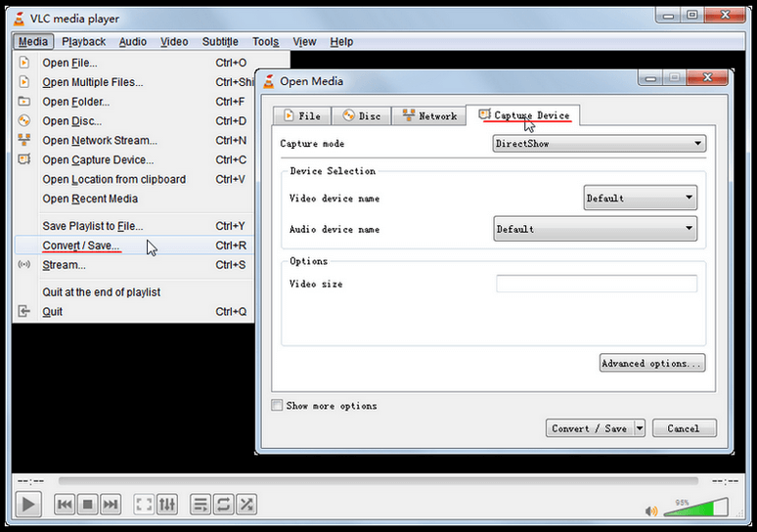Click the Advanced options button

pyautogui.click(x=651, y=363)
